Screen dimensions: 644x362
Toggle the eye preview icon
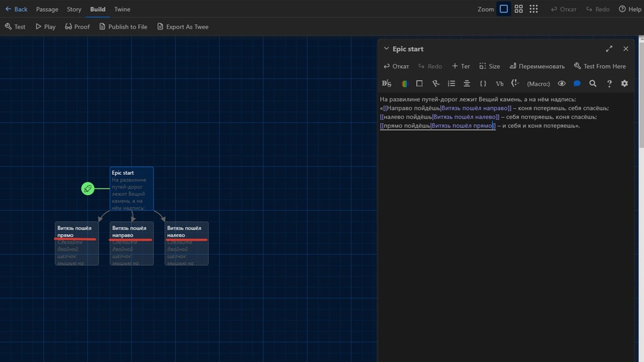coord(561,84)
